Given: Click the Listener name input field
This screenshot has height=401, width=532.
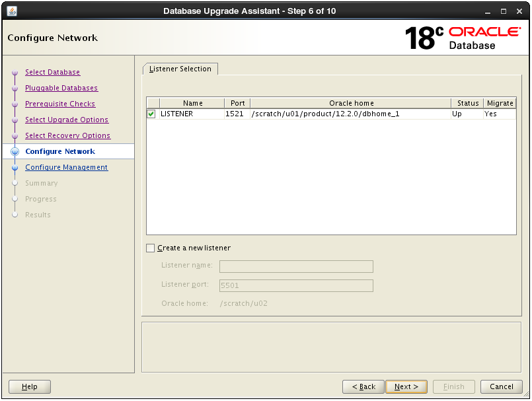Looking at the screenshot, I should click(296, 267).
